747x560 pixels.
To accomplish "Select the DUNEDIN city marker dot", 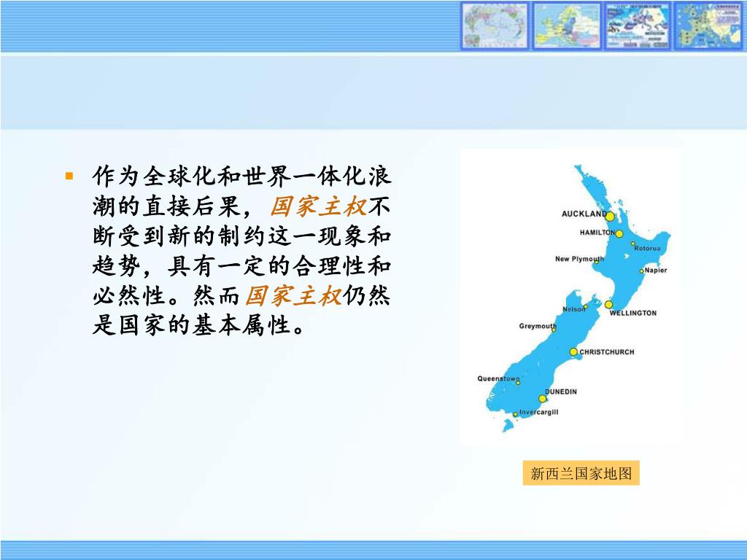I will [x=543, y=399].
